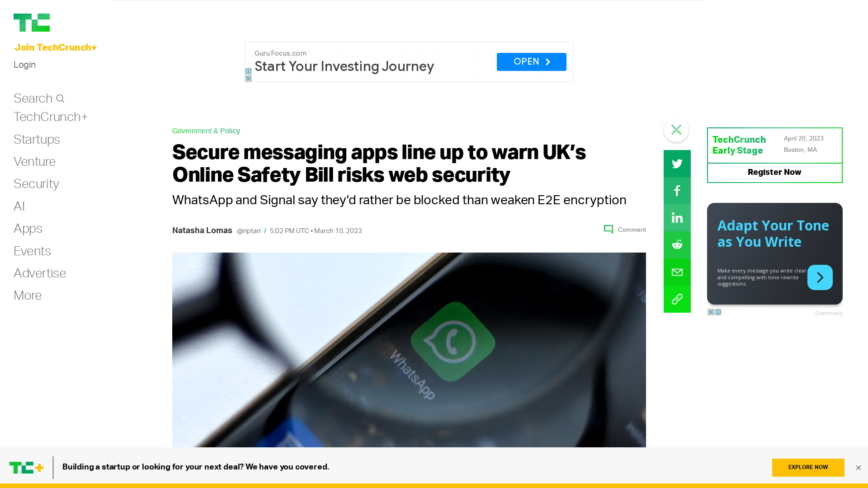Viewport: 868px width, 488px height.
Task: Open the Government & Policy category link
Action: click(206, 131)
